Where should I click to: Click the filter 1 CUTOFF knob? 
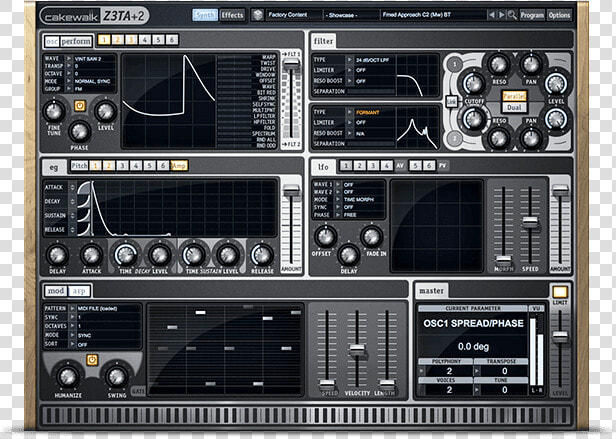point(474,83)
